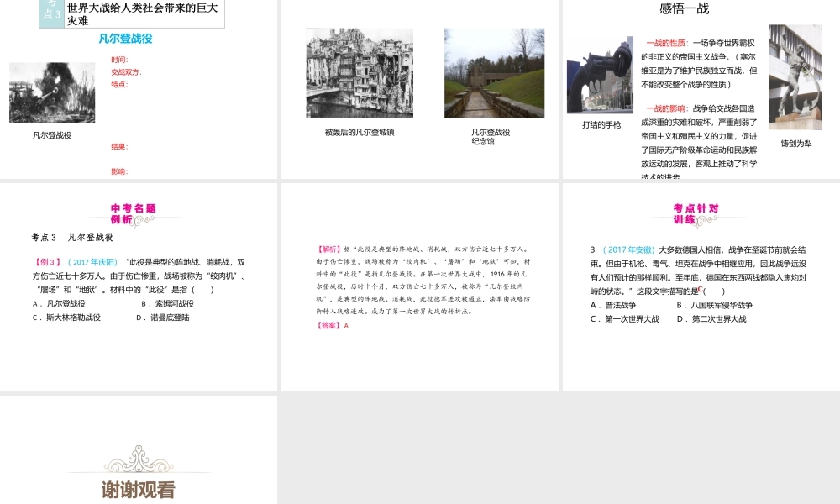This screenshot has width=840, height=504.
Task: Click the 中考名题例析 pink heading
Action: point(133,213)
